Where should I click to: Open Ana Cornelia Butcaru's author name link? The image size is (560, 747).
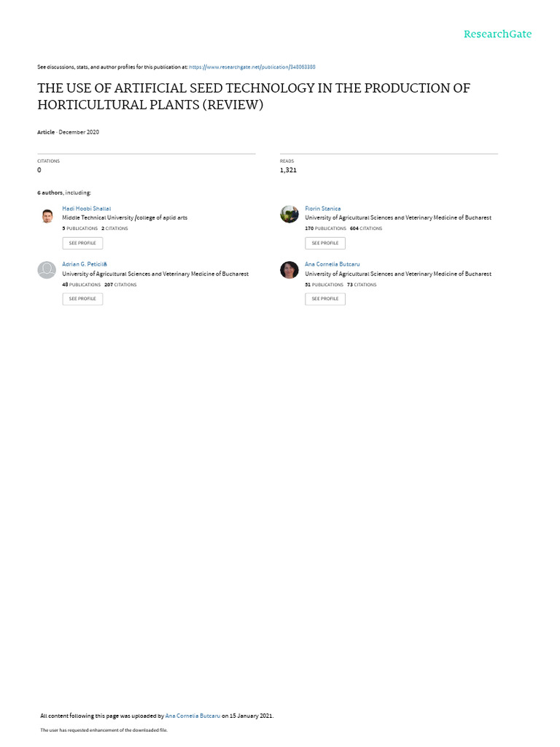[332, 264]
